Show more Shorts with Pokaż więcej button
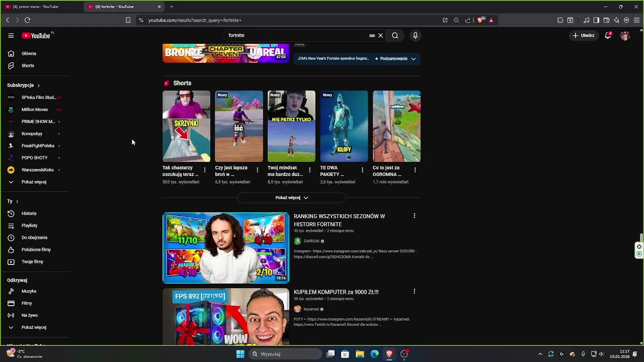The width and height of the screenshot is (644, 362). pyautogui.click(x=291, y=198)
